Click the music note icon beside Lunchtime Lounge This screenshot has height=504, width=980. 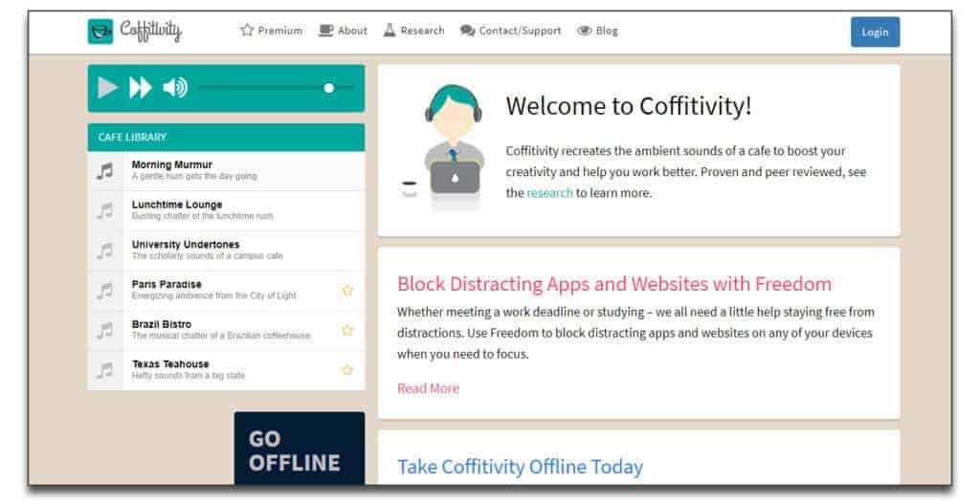105,210
